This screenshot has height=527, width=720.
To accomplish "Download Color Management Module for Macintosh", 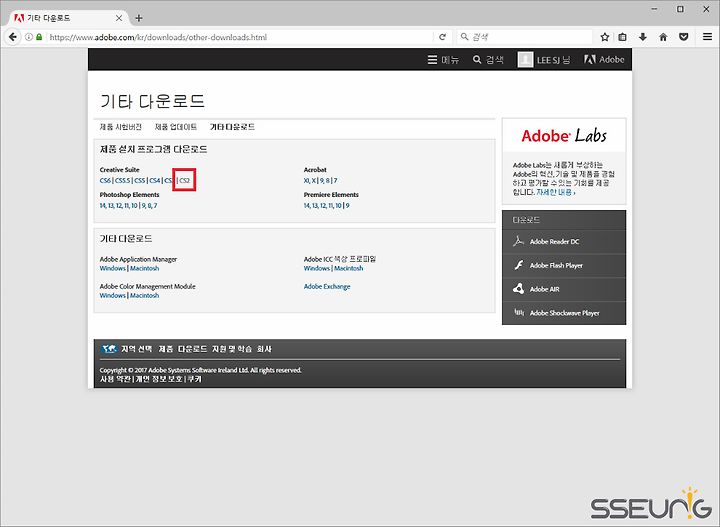I will [x=144, y=295].
